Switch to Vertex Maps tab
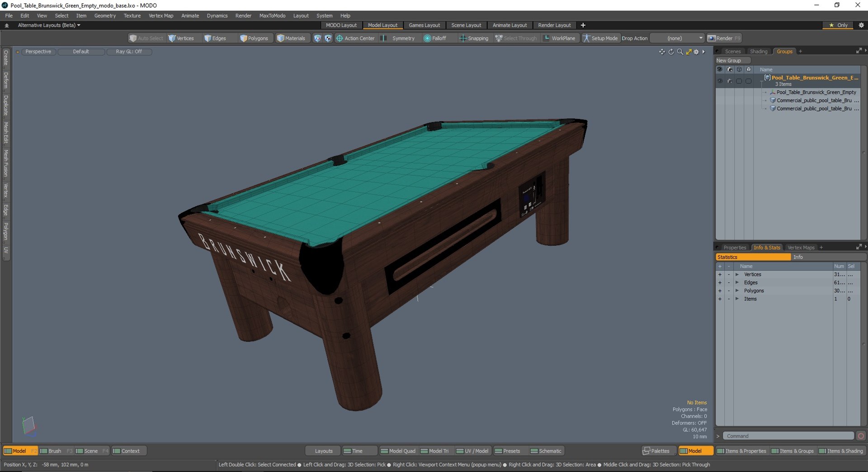 pyautogui.click(x=801, y=248)
